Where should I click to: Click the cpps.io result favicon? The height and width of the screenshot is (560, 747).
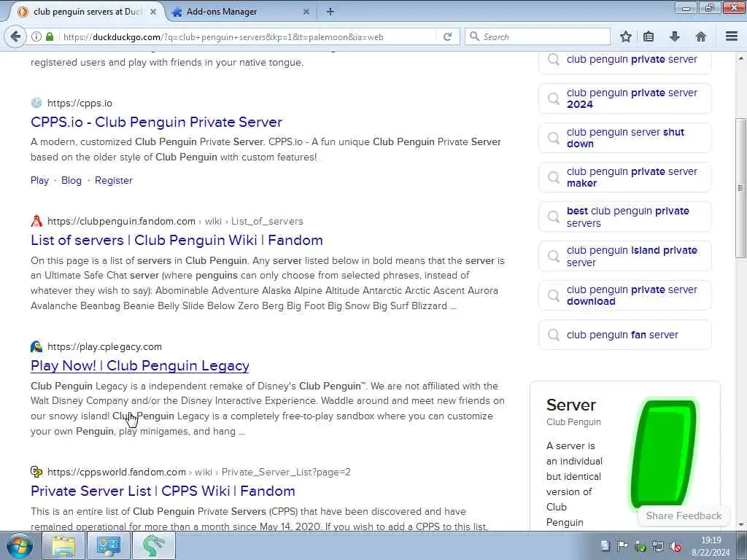click(36, 103)
